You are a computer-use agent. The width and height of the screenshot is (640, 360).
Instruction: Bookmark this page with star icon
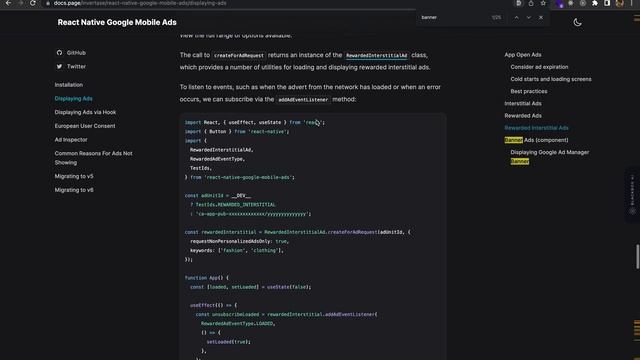[x=543, y=3]
